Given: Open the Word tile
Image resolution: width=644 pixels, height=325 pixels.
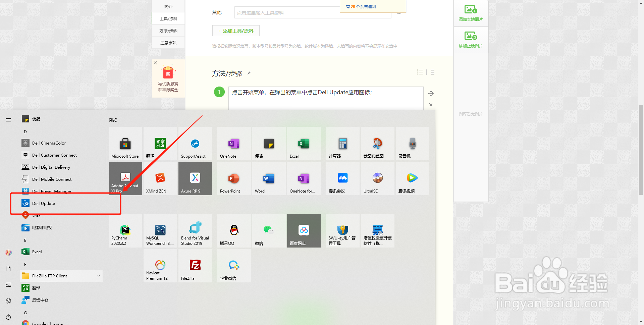Looking at the screenshot, I should pyautogui.click(x=269, y=178).
